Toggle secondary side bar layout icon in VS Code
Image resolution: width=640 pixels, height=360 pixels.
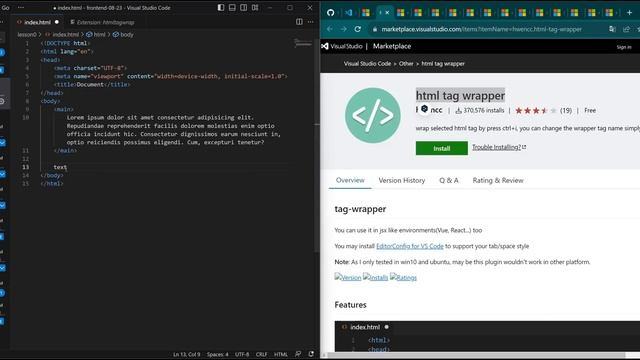pyautogui.click(x=244, y=7)
